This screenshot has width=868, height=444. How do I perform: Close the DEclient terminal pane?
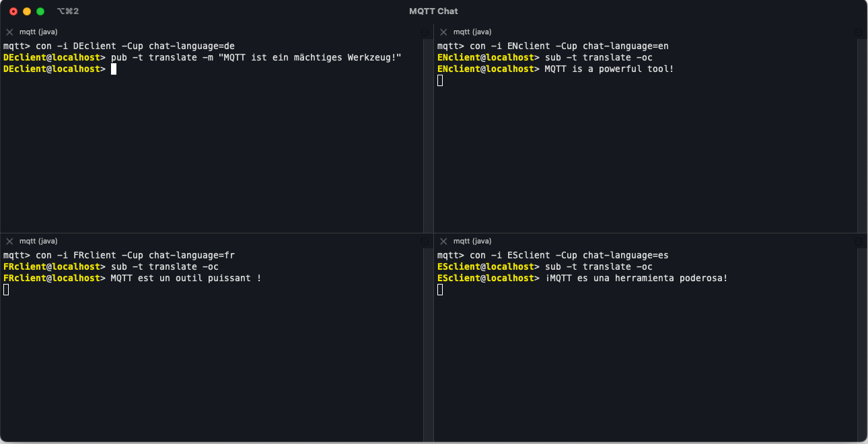[9, 32]
